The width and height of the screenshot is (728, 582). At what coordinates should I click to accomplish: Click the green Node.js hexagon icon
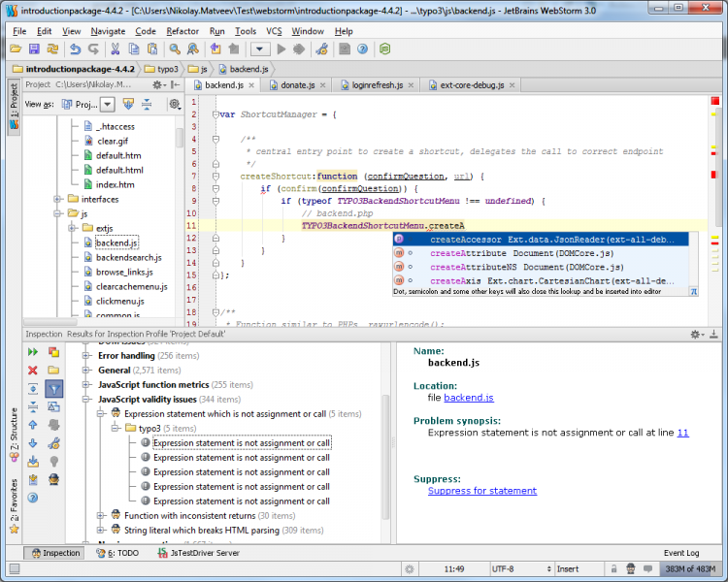[385, 48]
